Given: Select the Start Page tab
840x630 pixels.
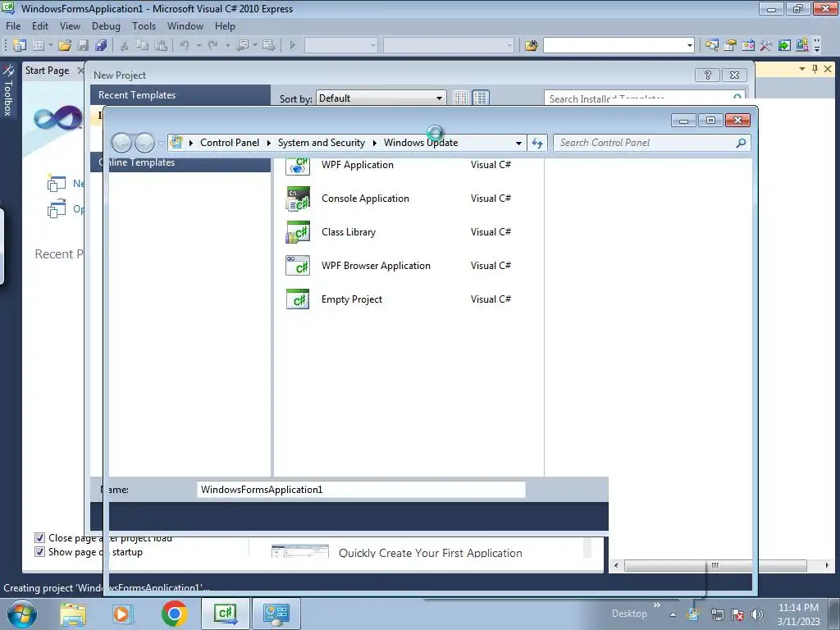Looking at the screenshot, I should 47,71.
